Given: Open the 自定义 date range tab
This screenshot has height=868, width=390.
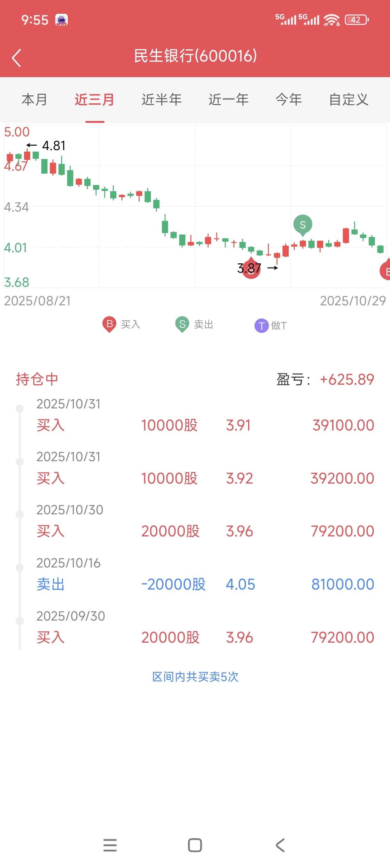Looking at the screenshot, I should (349, 100).
